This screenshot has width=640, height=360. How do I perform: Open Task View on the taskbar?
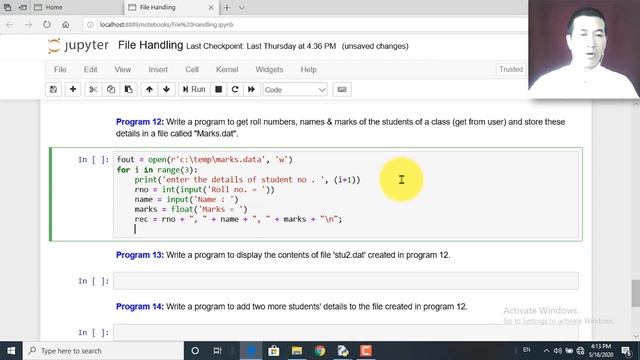click(218, 351)
